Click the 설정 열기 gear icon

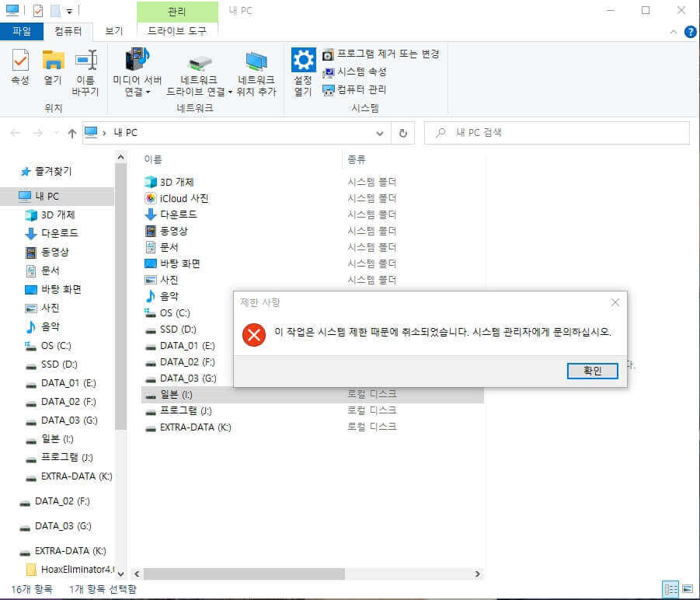(x=304, y=60)
